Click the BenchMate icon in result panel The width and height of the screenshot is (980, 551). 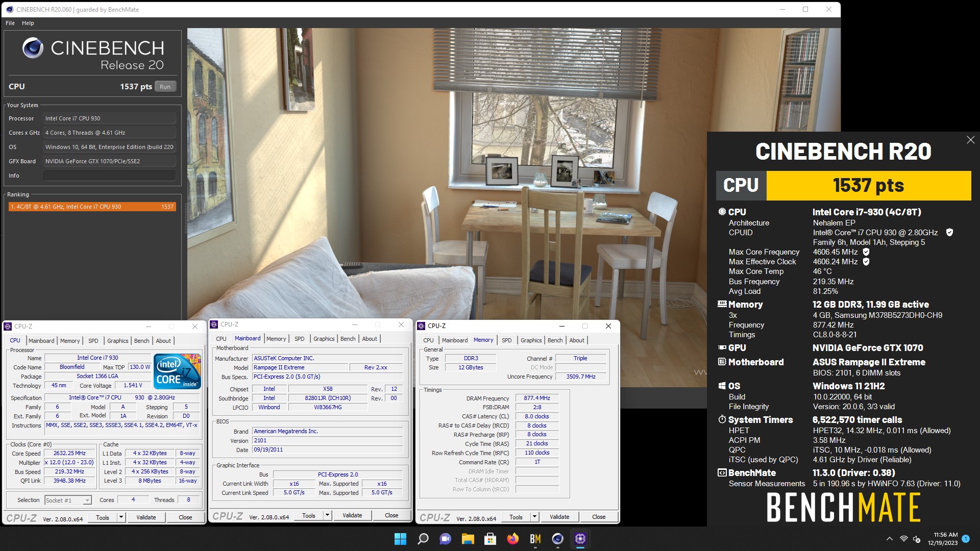pyautogui.click(x=722, y=473)
